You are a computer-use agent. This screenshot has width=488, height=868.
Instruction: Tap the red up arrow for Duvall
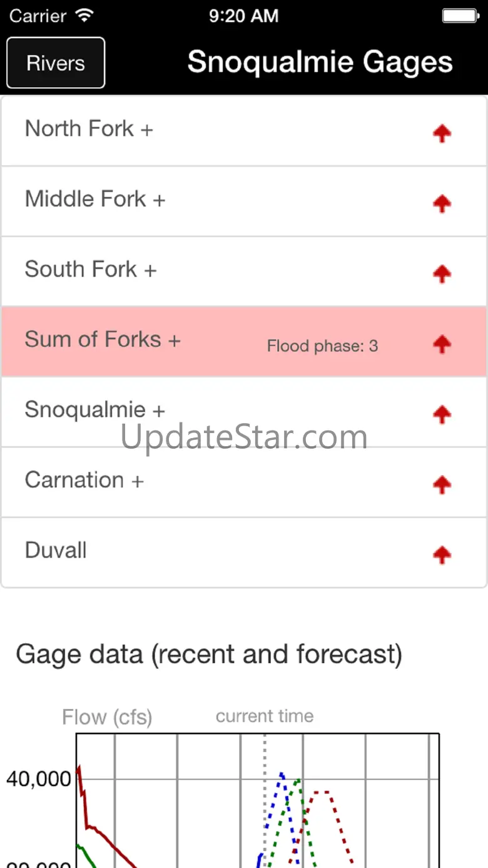click(442, 553)
